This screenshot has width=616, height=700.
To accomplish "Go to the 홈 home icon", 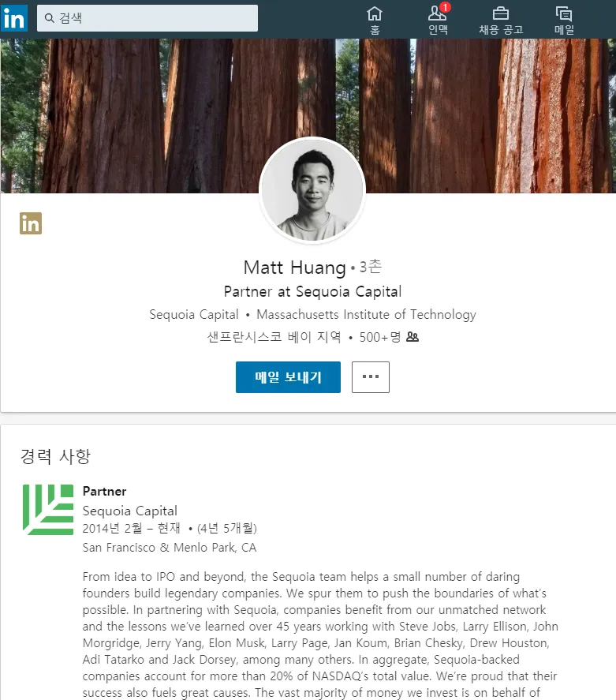I will coord(375,14).
